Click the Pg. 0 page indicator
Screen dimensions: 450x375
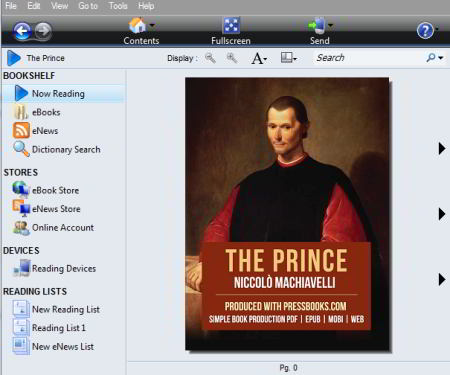(288, 368)
